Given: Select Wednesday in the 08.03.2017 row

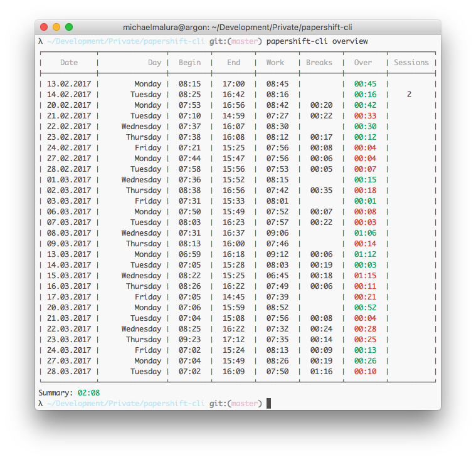Looking at the screenshot, I should [141, 233].
